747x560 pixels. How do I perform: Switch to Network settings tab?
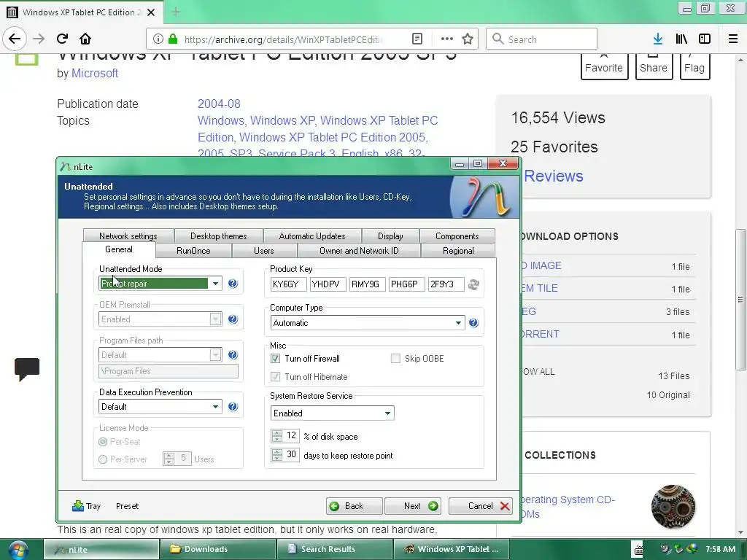pyautogui.click(x=128, y=236)
